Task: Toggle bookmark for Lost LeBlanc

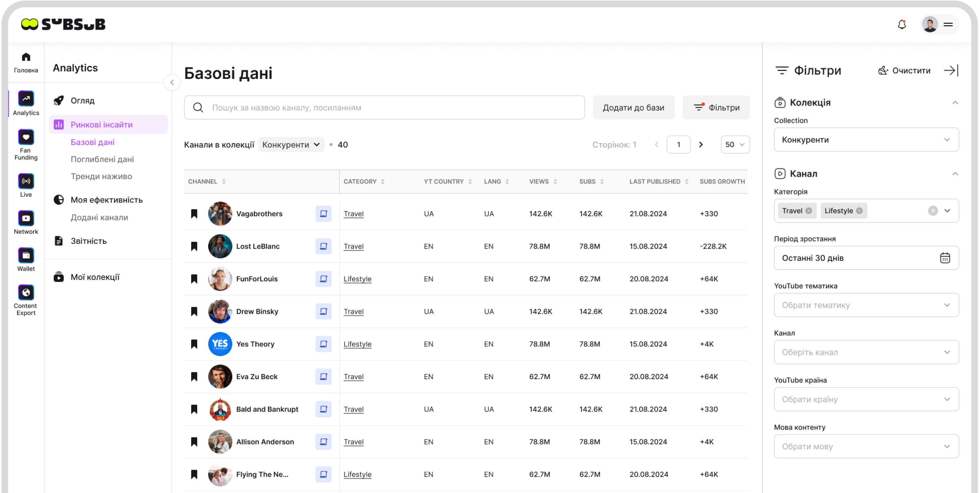Action: point(194,246)
